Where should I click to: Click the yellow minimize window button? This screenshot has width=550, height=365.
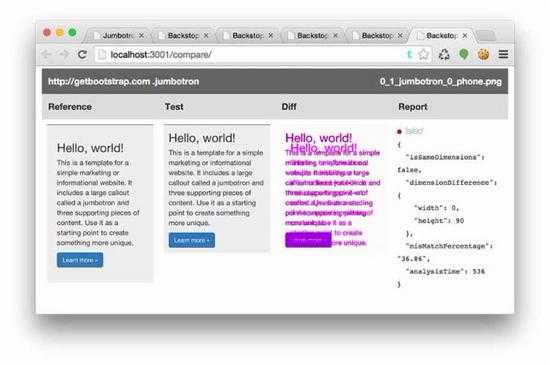(60, 33)
